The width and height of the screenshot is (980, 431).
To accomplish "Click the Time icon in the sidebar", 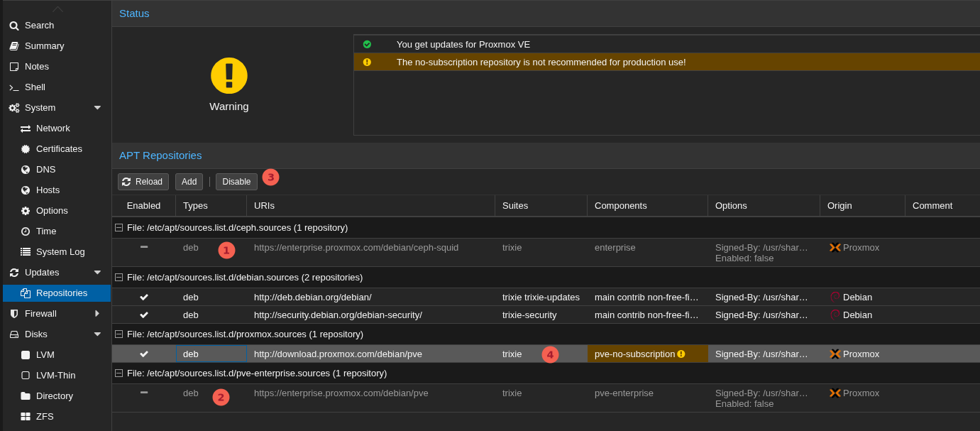I will 24,231.
